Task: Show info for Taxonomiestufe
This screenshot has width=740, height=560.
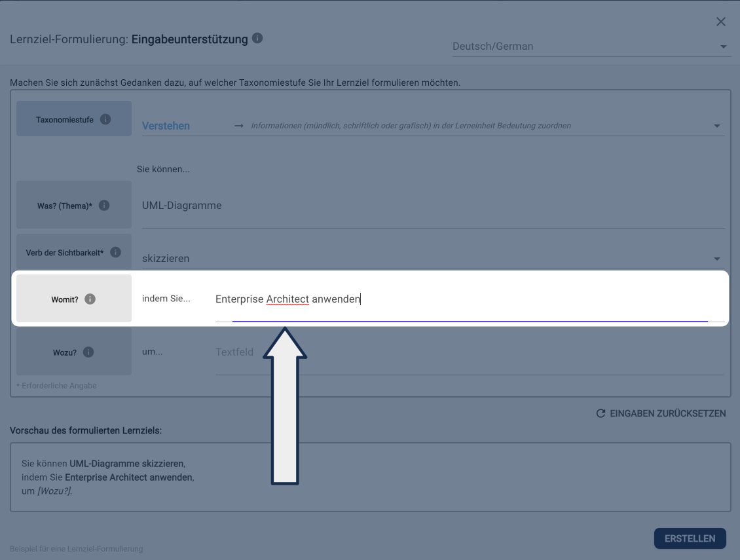Action: (x=105, y=119)
